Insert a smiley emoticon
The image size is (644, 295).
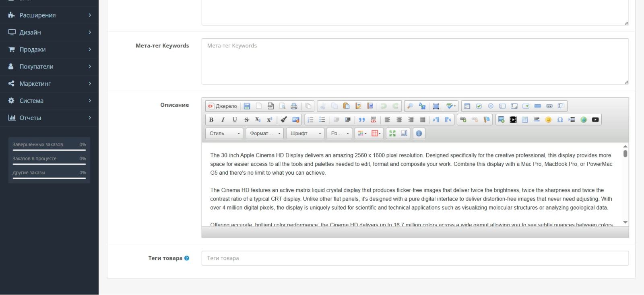(x=548, y=120)
